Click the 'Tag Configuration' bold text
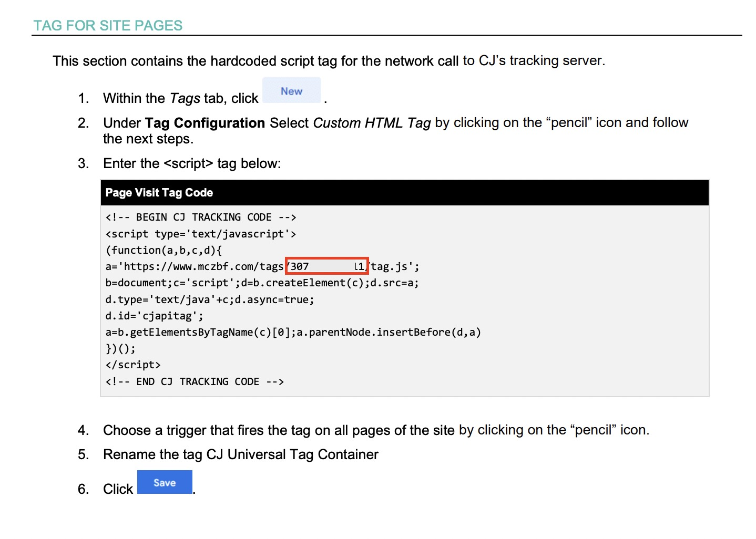The height and width of the screenshot is (539, 756). pos(205,123)
